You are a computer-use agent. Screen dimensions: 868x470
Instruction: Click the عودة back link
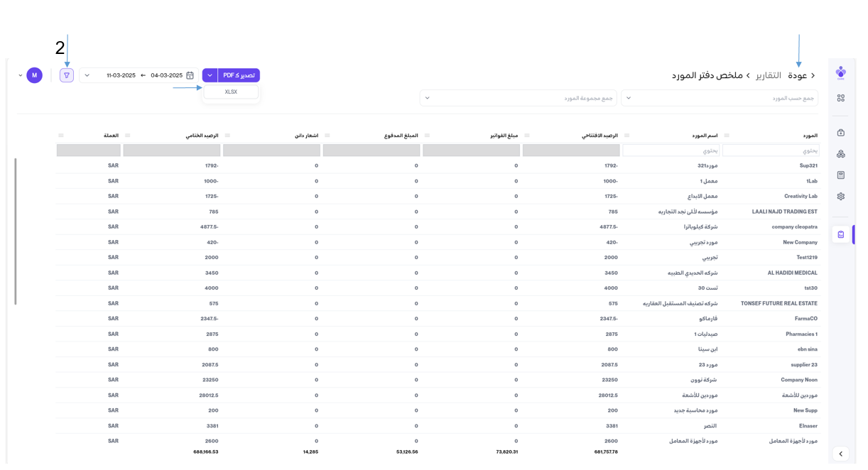pyautogui.click(x=801, y=75)
